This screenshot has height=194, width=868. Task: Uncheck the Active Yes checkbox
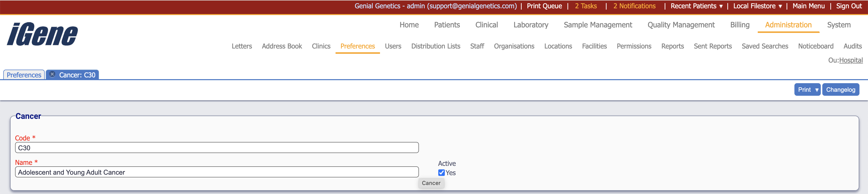pyautogui.click(x=441, y=173)
